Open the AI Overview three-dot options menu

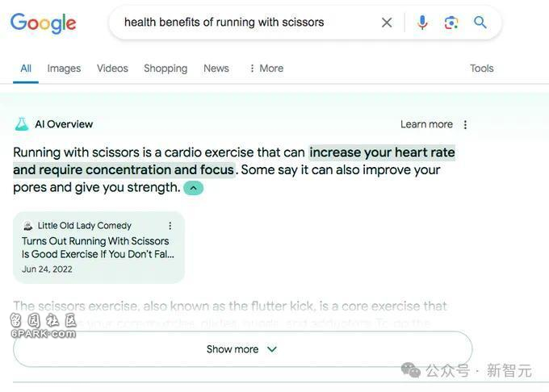(465, 124)
